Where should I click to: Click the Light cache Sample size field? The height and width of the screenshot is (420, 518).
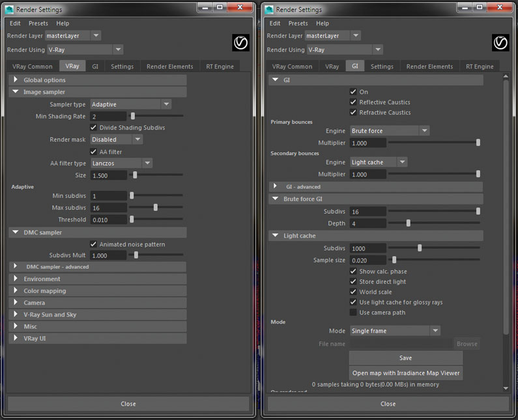pyautogui.click(x=368, y=260)
